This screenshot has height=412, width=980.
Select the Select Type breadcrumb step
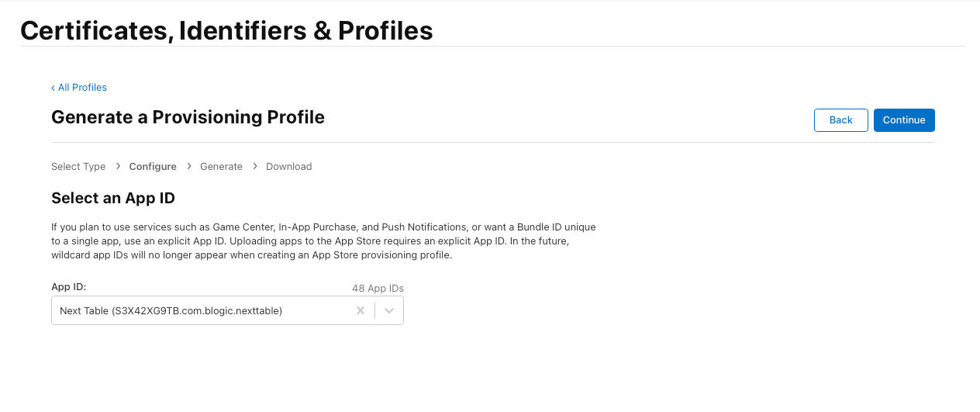[x=78, y=166]
